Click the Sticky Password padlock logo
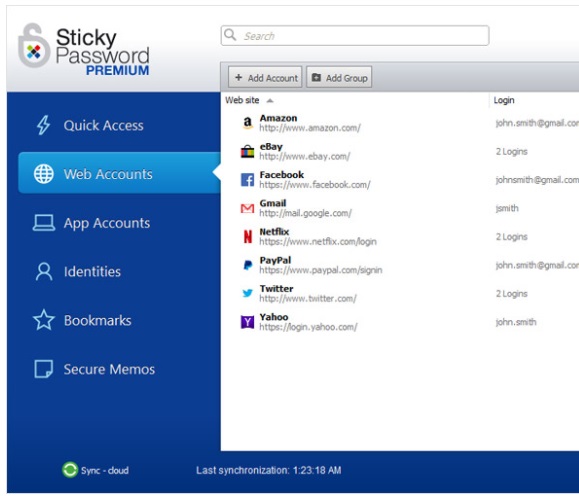Viewport: 579px width, 496px height. click(x=34, y=46)
